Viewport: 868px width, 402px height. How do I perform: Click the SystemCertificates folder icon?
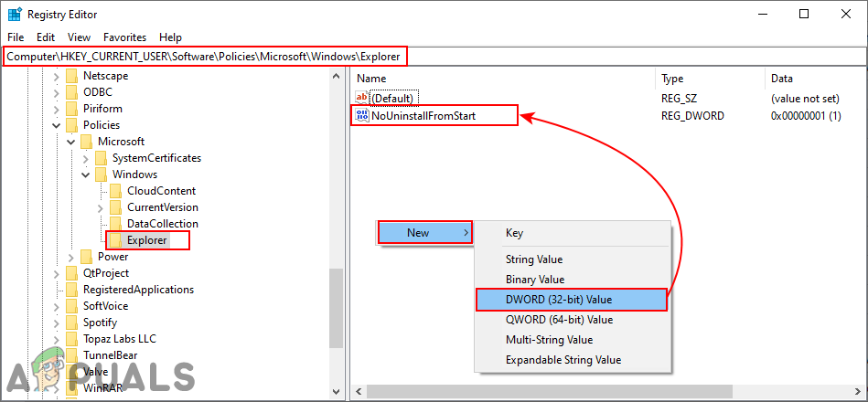[101, 158]
